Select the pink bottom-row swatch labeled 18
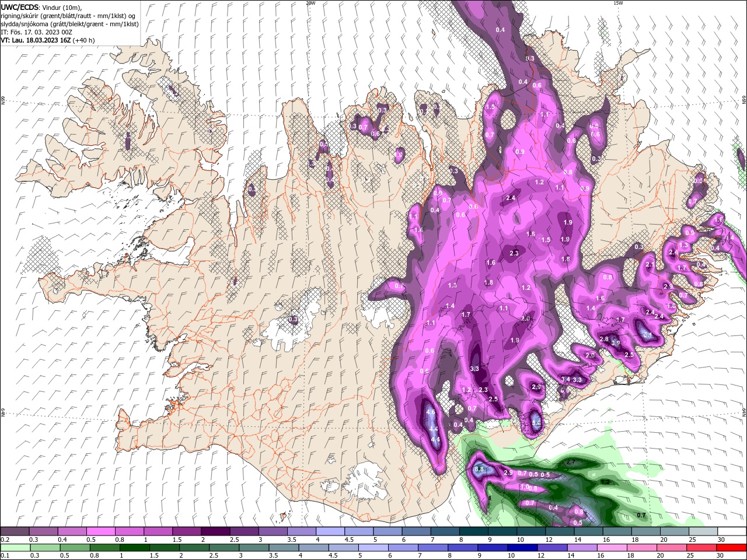 pyautogui.click(x=642, y=547)
